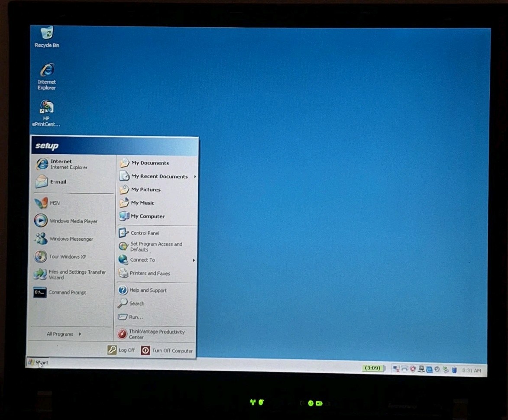Open E-mail from the Start menu
This screenshot has width=508, height=420.
click(x=73, y=182)
